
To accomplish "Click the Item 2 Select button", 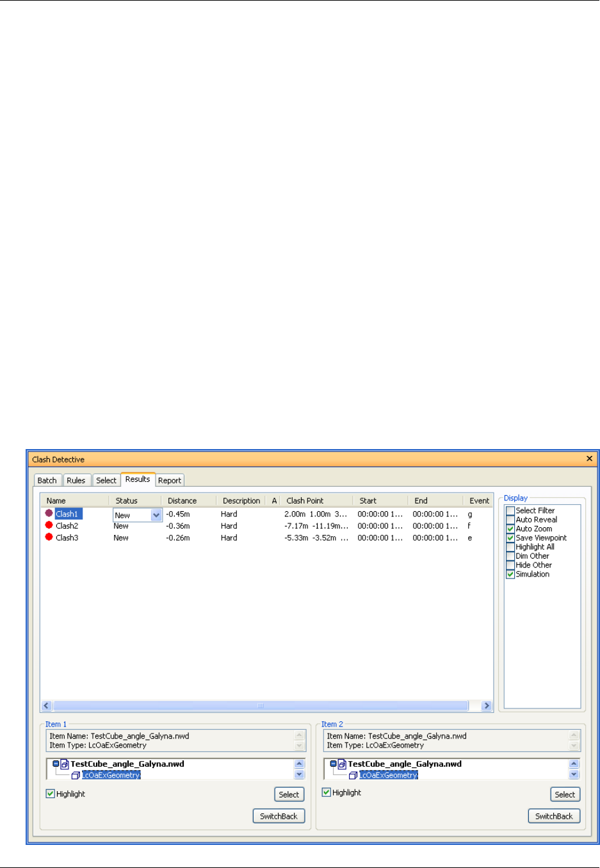I will pos(565,794).
